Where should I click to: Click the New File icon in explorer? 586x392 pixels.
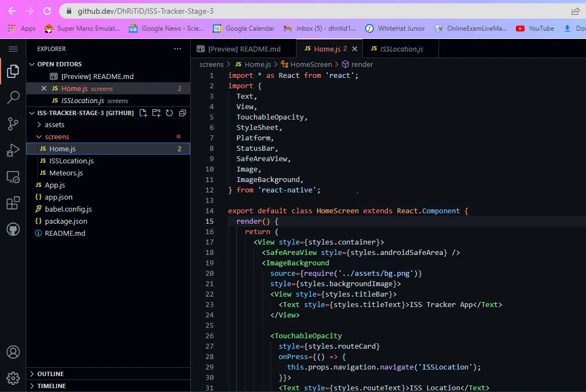[143, 113]
